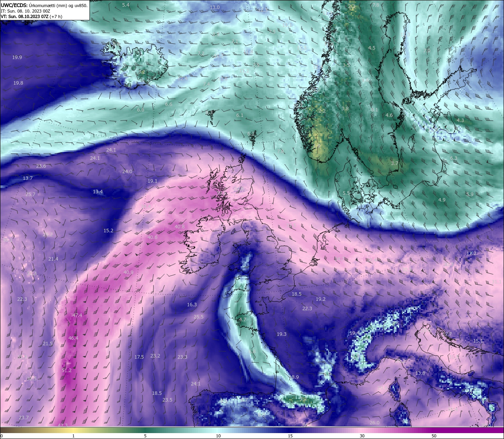Image resolution: width=504 pixels, height=439 pixels.
Task: Select the map value 13.7
Action: tap(28, 178)
